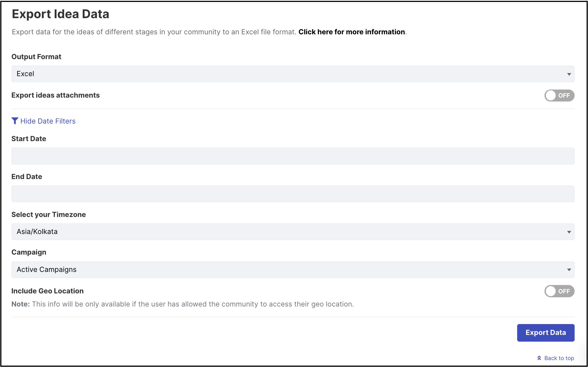588x367 pixels.
Task: Click the Back to top double-chevron icon
Action: (539, 358)
